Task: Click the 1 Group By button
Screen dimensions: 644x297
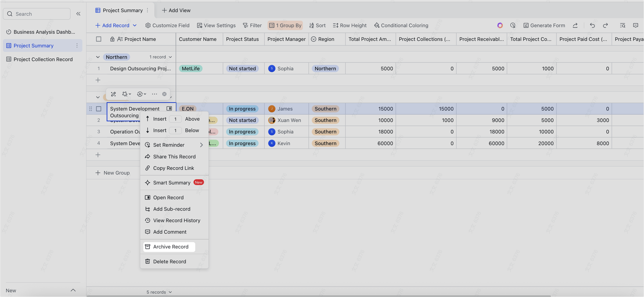Action: pos(285,25)
